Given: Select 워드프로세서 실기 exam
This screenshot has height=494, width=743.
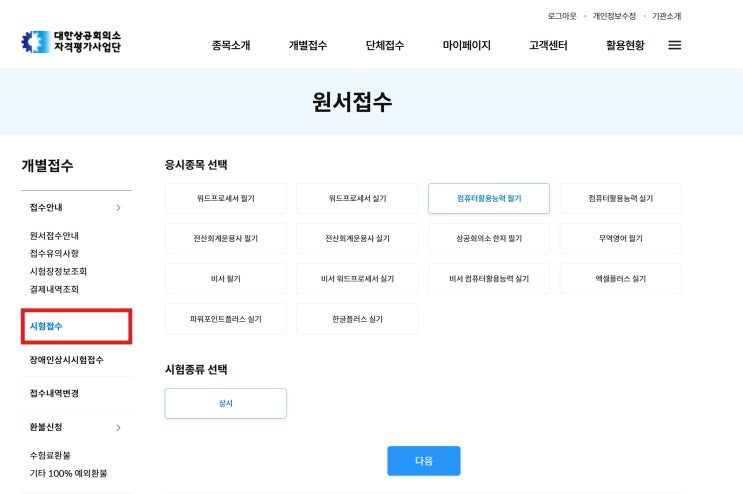Looking at the screenshot, I should coord(357,198).
